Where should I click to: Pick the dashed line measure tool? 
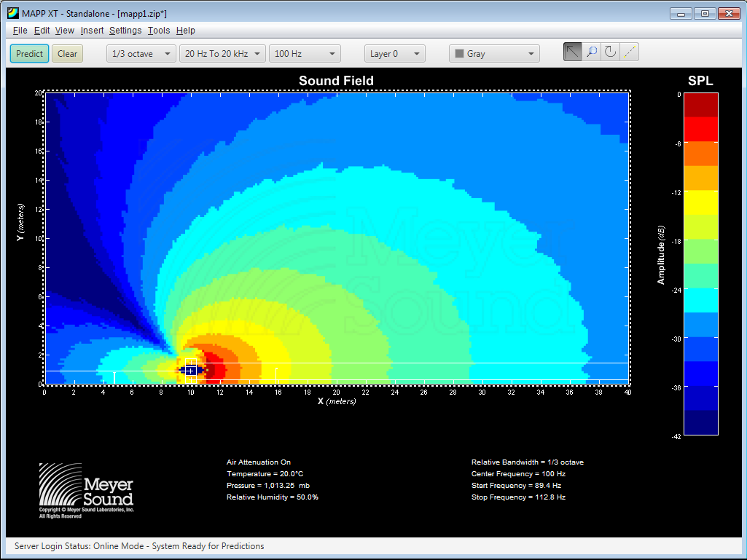630,52
